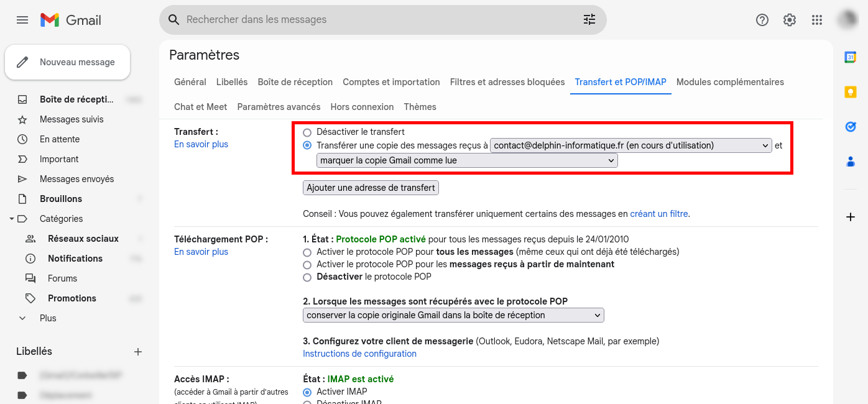Create new label plus icon
This screenshot has width=868, height=404.
pyautogui.click(x=138, y=352)
